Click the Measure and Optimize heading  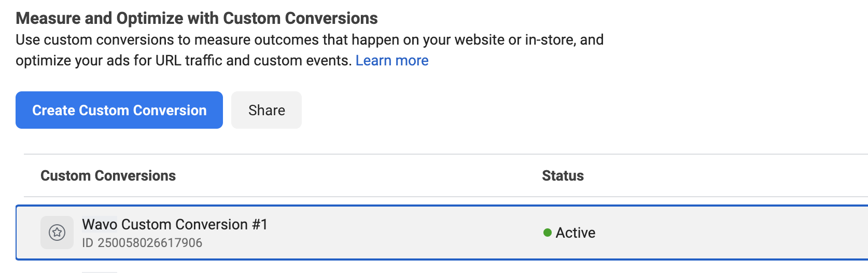coord(197,18)
